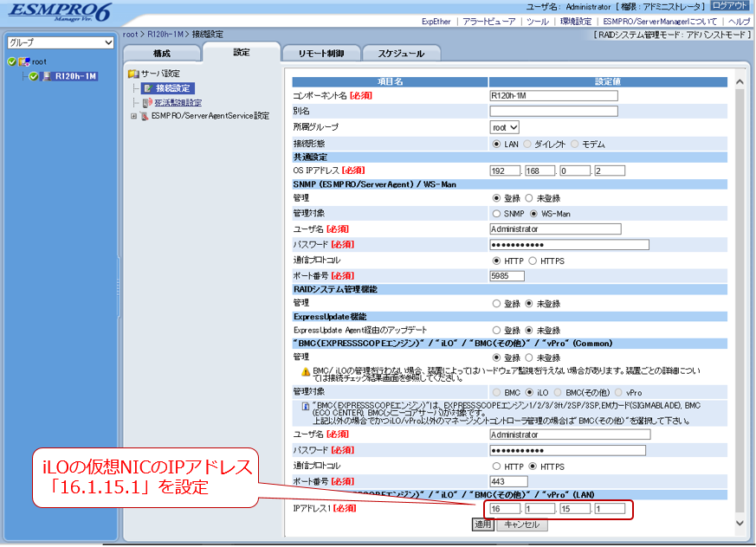Set BMC/iLO management to 未登録
Screen dimensions: 756x547
(x=529, y=357)
